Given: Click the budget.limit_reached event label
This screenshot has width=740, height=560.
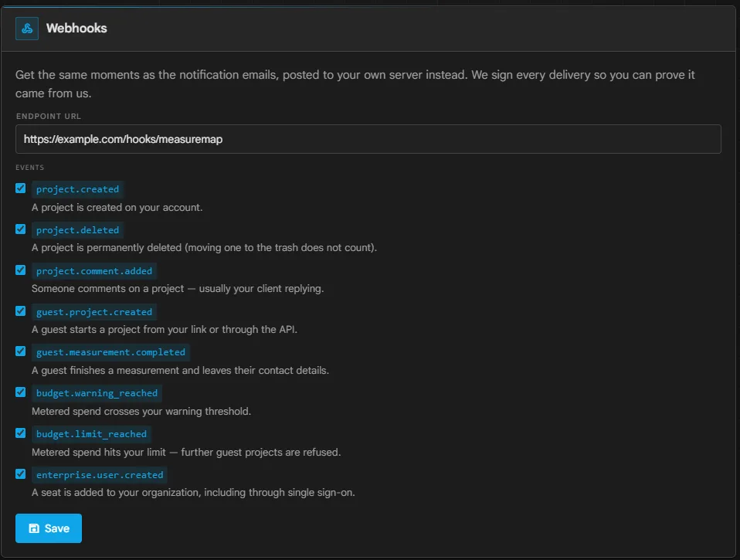Looking at the screenshot, I should point(92,434).
